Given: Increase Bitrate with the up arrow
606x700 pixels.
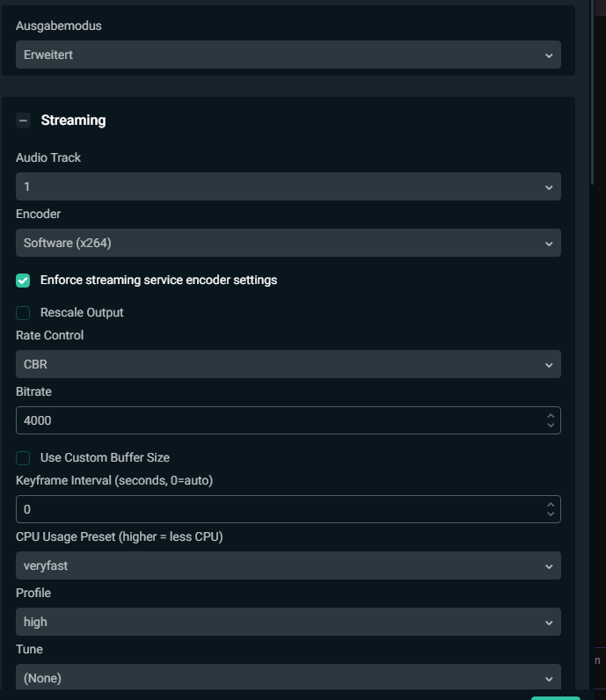Looking at the screenshot, I should (x=551, y=415).
